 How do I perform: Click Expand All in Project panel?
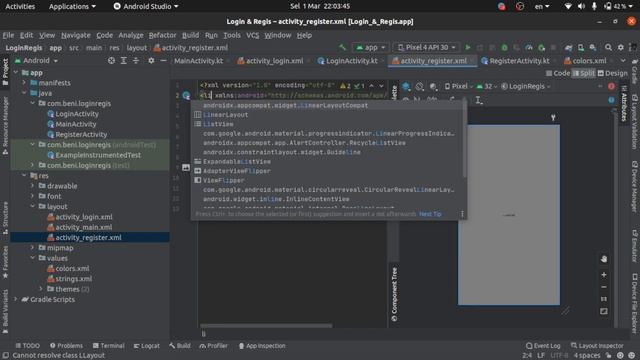[x=124, y=60]
